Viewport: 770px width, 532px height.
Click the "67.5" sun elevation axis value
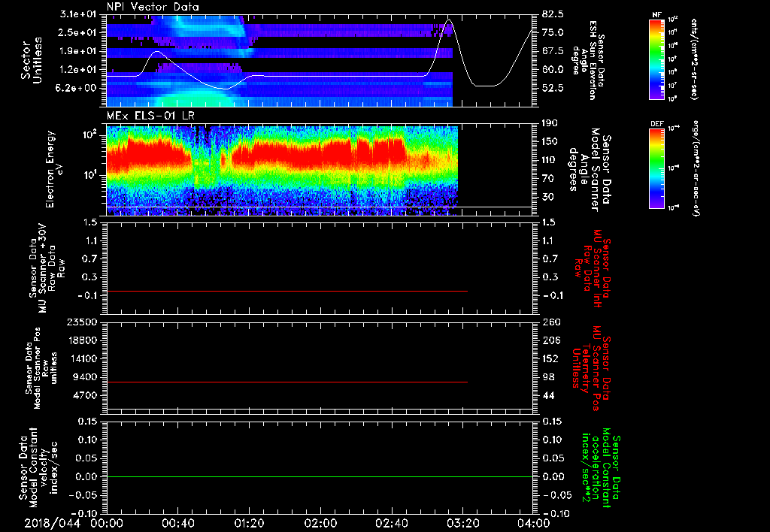[553, 51]
